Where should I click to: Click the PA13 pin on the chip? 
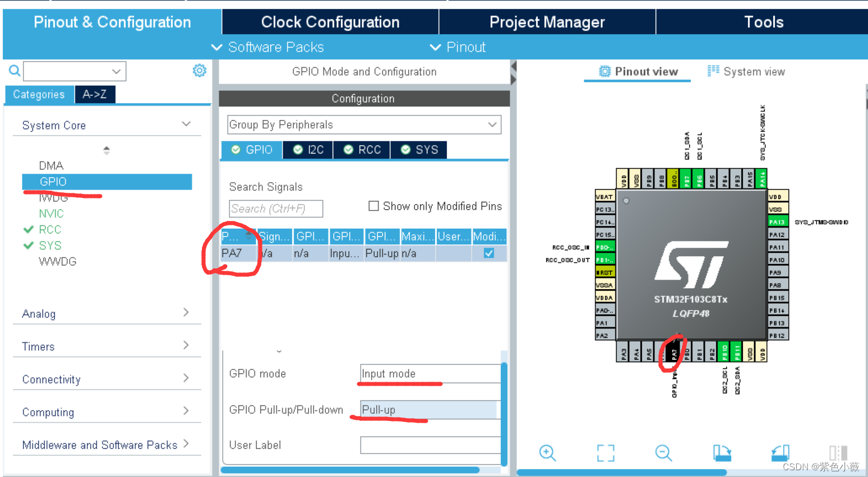pos(778,222)
